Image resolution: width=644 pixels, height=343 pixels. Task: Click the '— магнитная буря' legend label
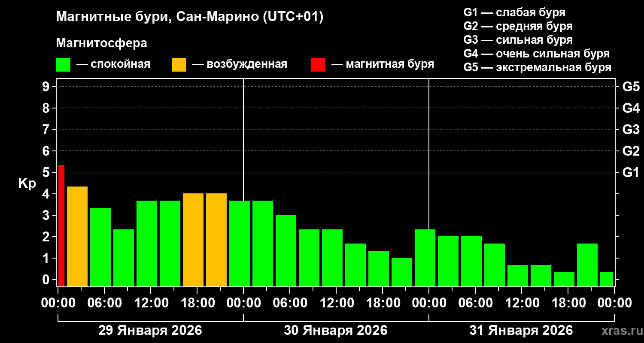(x=383, y=64)
